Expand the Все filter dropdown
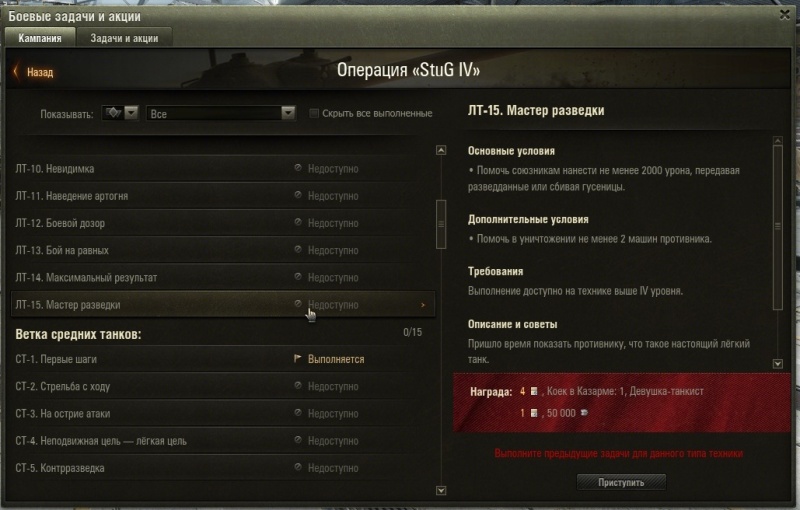Viewport: 800px width, 510px height. click(220, 113)
